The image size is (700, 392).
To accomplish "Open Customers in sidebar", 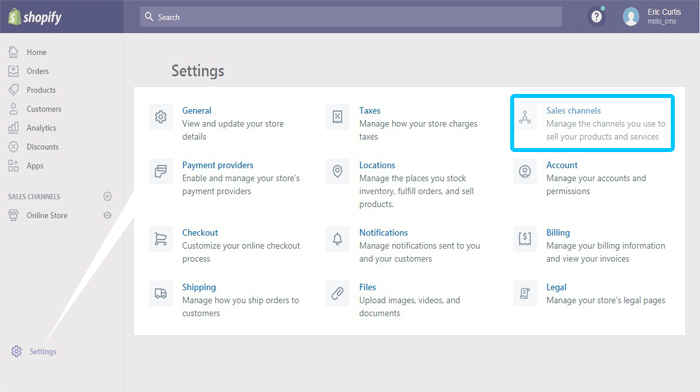I will pyautogui.click(x=44, y=109).
